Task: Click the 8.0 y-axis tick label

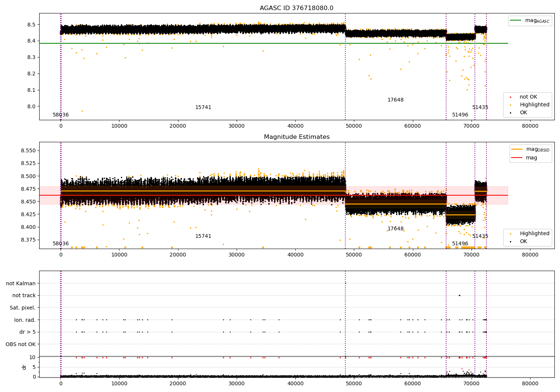Action: pos(31,106)
